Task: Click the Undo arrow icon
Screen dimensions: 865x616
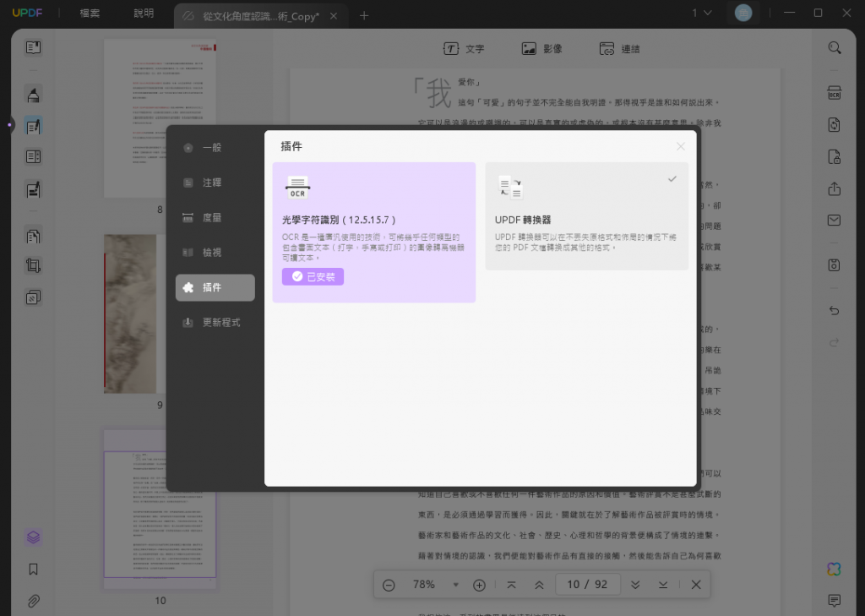Action: tap(834, 310)
